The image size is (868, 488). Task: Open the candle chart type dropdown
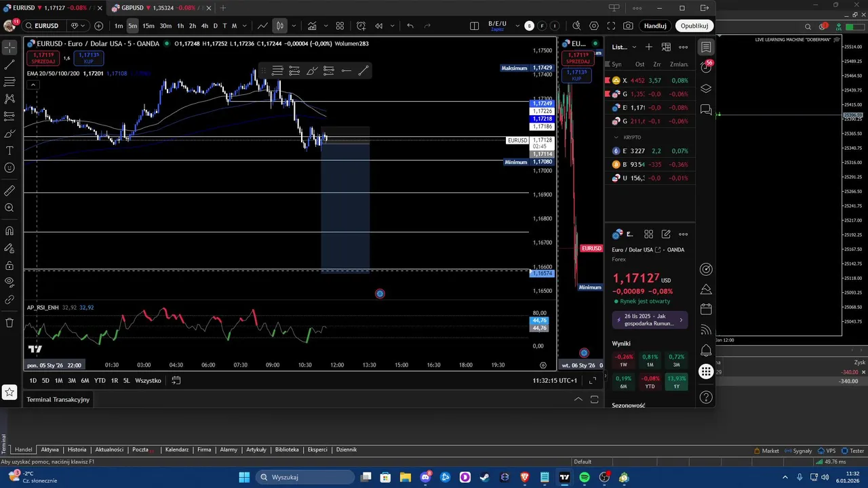pos(294,26)
